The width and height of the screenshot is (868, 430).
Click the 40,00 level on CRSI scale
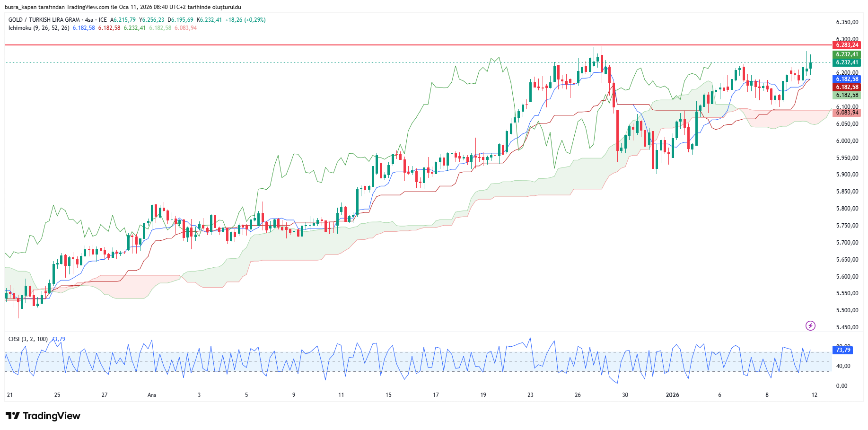pos(843,366)
